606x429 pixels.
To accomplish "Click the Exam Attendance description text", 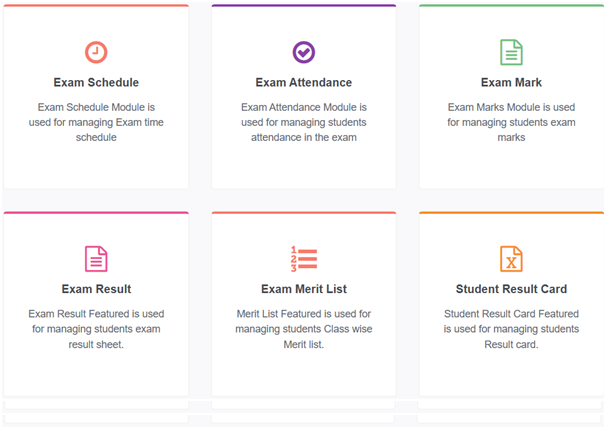I will pyautogui.click(x=304, y=122).
